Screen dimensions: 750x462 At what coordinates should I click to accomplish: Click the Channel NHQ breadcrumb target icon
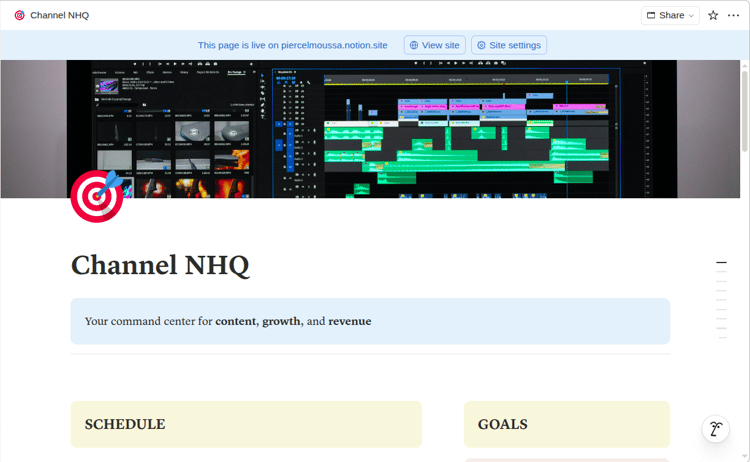point(20,15)
